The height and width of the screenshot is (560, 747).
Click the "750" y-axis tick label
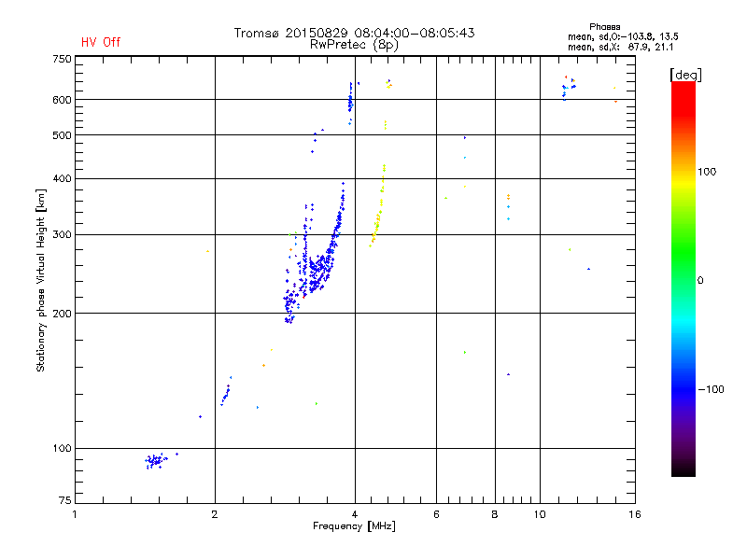62,59
